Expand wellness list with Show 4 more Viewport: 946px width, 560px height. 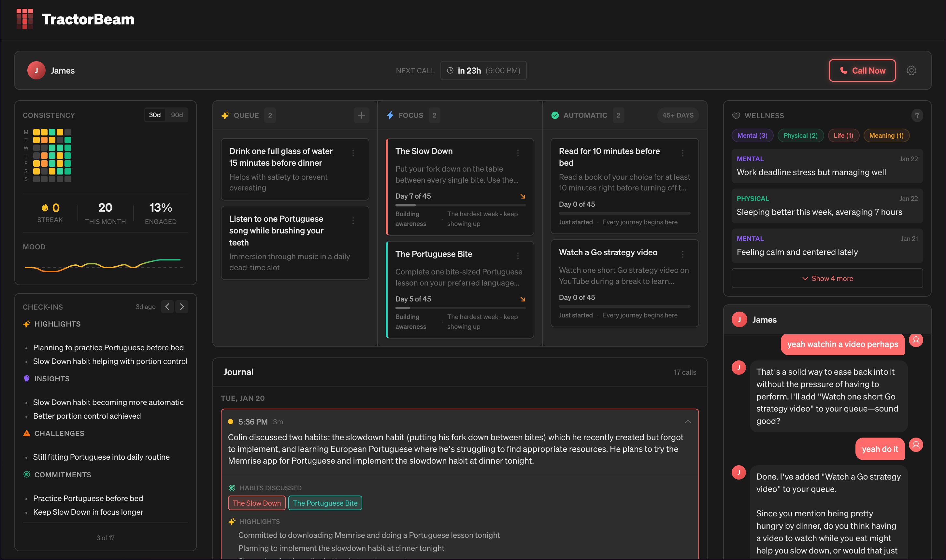[x=827, y=278]
